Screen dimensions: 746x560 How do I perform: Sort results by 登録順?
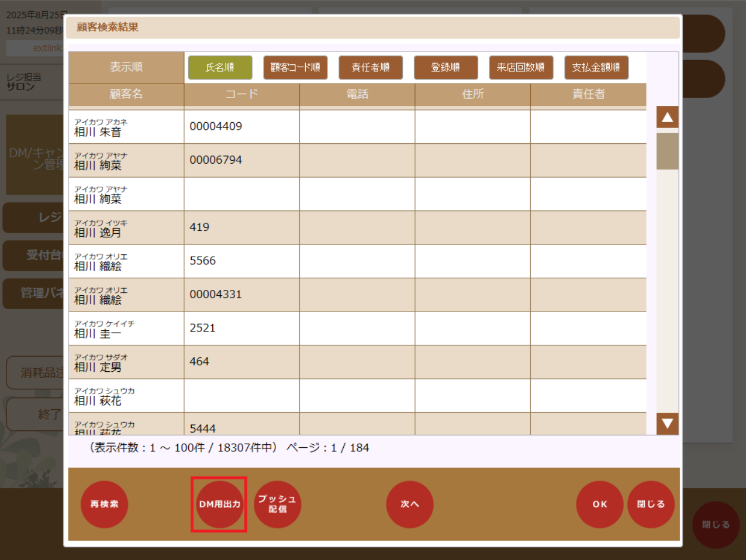tap(445, 68)
